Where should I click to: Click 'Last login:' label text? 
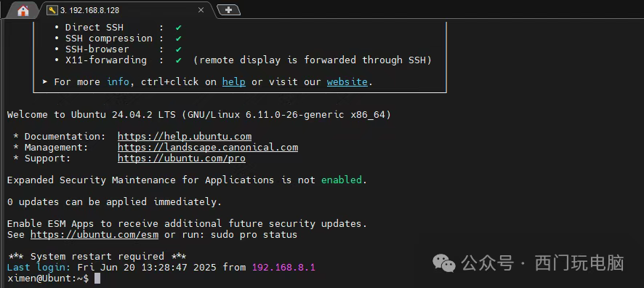(x=39, y=268)
